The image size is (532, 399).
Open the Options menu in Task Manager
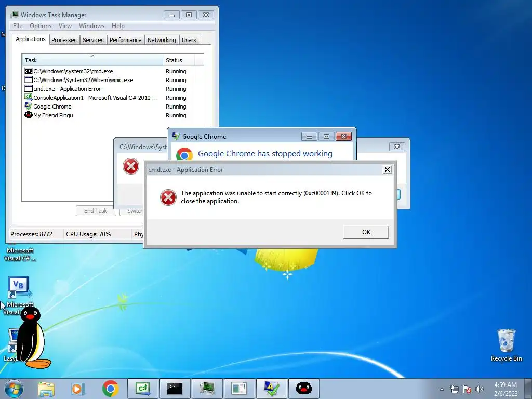click(x=41, y=26)
